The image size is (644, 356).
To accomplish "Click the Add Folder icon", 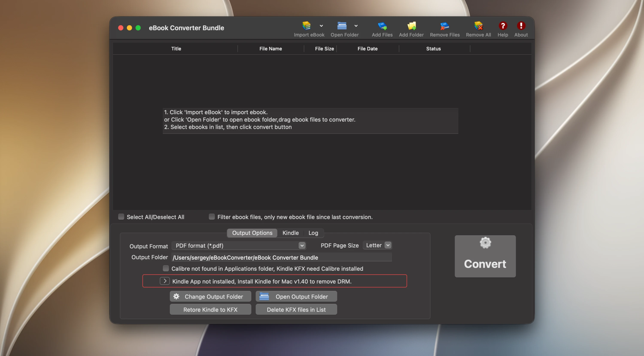I will (x=411, y=26).
